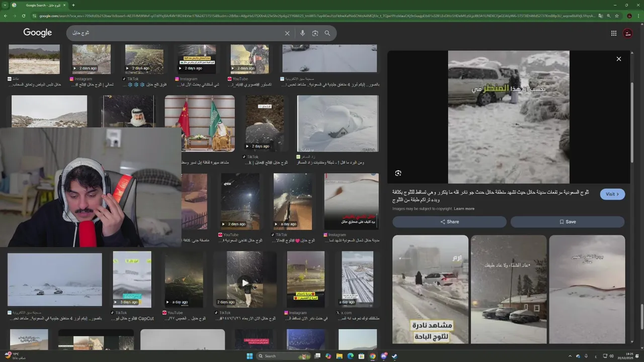Open File Explorer from taskbar
644x362 pixels.
[x=340, y=356]
